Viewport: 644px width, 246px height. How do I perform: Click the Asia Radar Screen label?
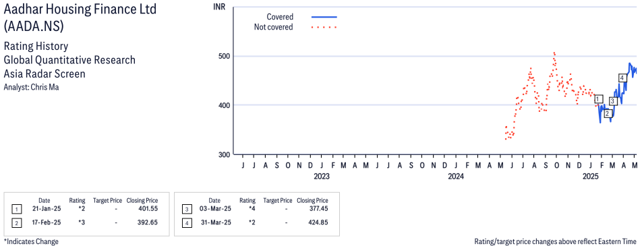tap(45, 74)
